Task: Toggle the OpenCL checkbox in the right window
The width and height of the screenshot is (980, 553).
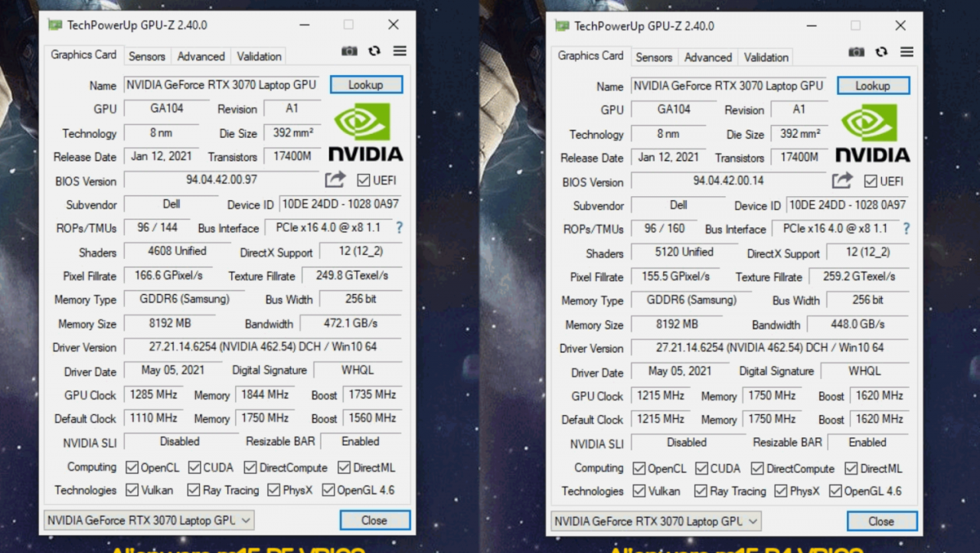Action: (x=639, y=468)
